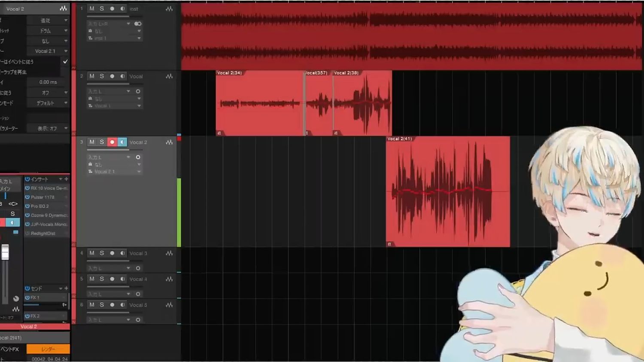Mute the Vocal track 2
This screenshot has height=362, width=644.
tap(92, 76)
